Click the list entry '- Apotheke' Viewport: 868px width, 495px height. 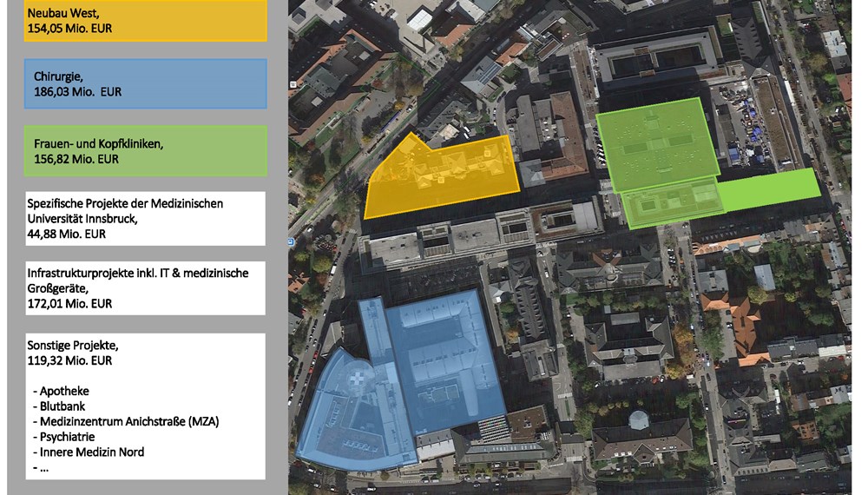(x=61, y=391)
